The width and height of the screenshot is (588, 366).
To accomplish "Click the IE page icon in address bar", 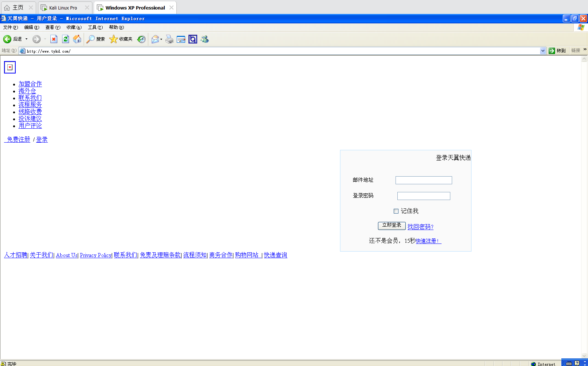I will click(x=23, y=51).
